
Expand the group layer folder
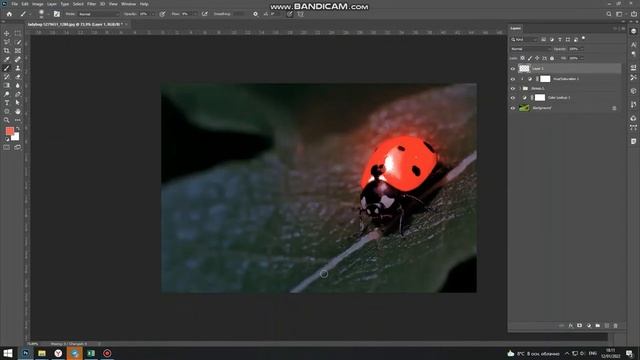point(520,88)
